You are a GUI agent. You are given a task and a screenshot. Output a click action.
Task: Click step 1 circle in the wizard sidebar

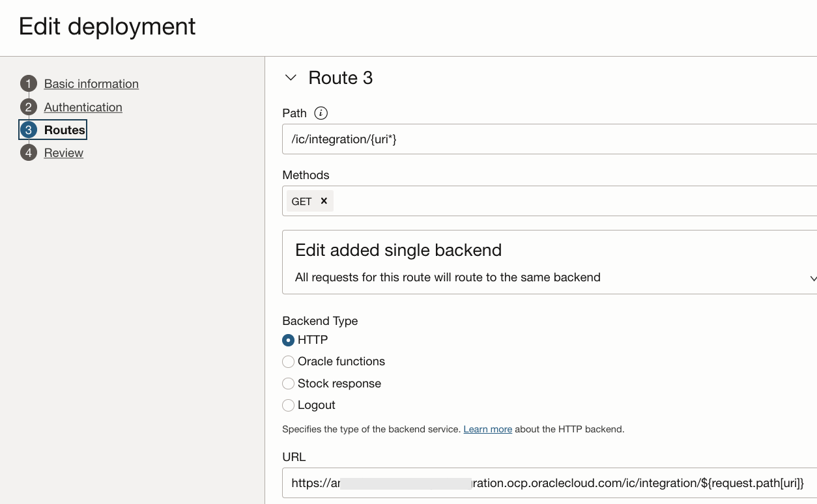tap(28, 83)
